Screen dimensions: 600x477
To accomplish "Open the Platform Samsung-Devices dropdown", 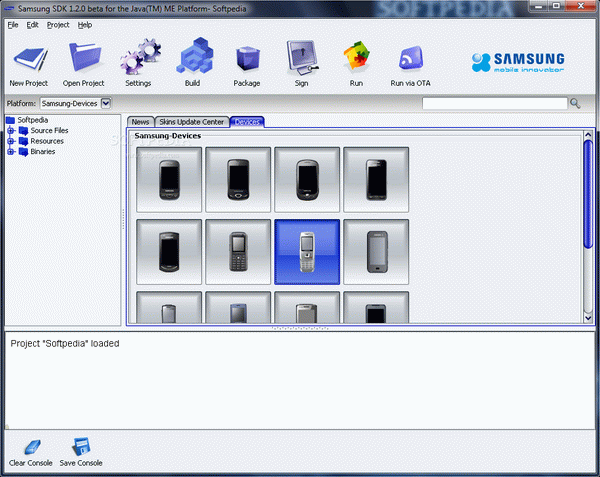I will point(106,103).
